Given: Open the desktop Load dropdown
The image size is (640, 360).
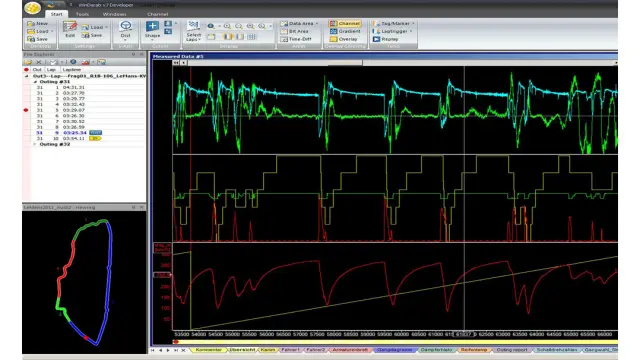Looking at the screenshot, I should (x=52, y=31).
